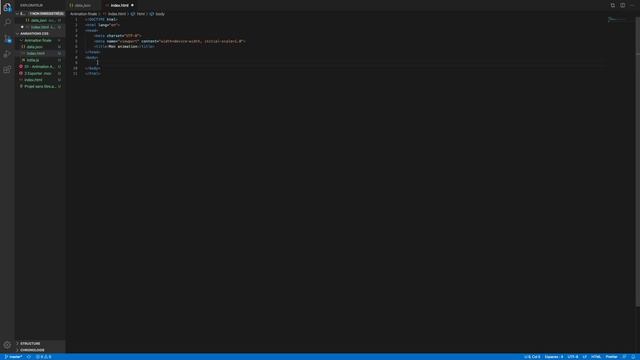Open data.json under Animation Scale folder
640x360 pixels.
(40, 47)
